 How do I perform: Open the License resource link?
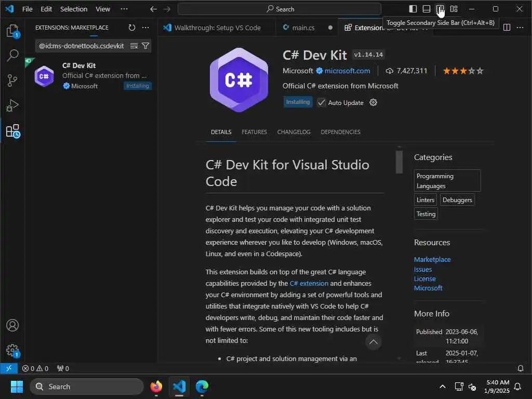pos(425,278)
